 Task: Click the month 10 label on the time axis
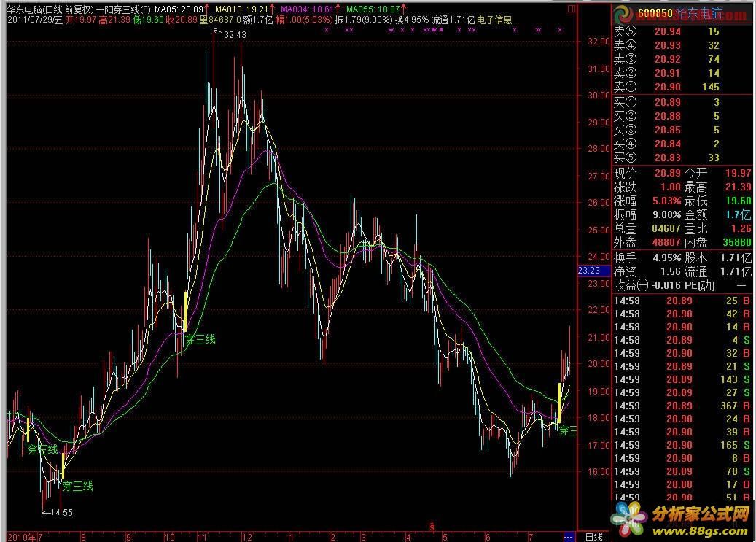[169, 537]
